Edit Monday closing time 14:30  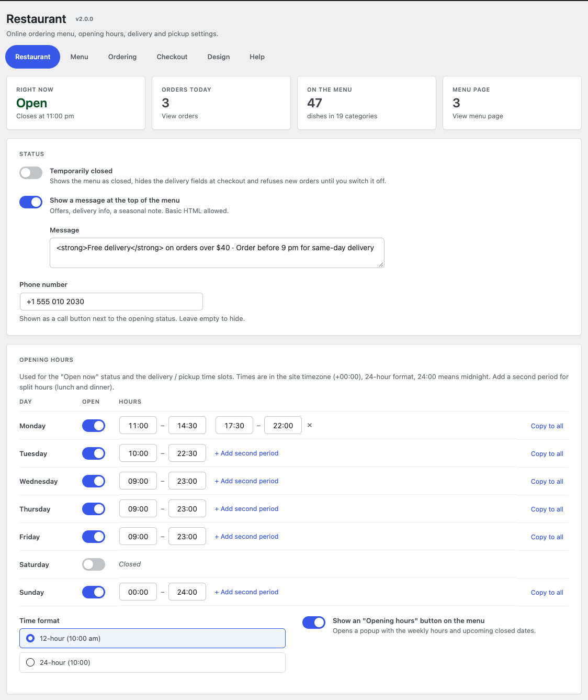coord(187,426)
